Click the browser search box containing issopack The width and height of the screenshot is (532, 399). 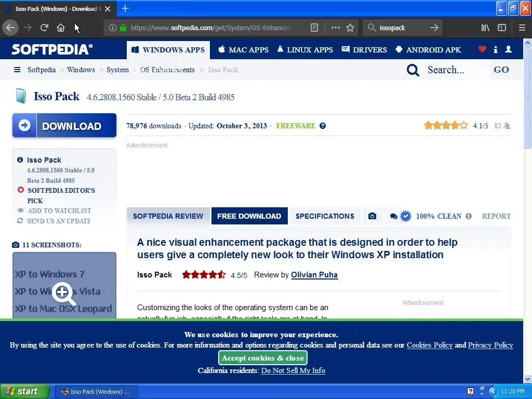pos(402,28)
